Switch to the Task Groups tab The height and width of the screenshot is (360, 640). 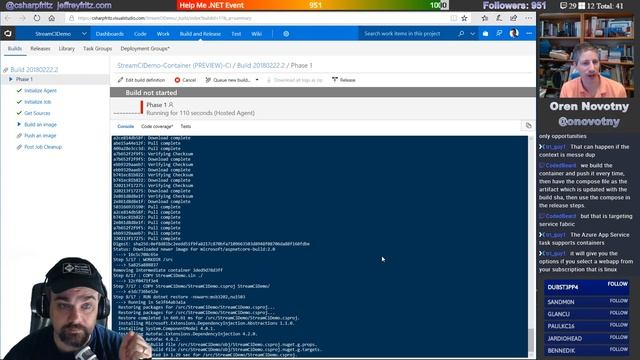pos(98,49)
